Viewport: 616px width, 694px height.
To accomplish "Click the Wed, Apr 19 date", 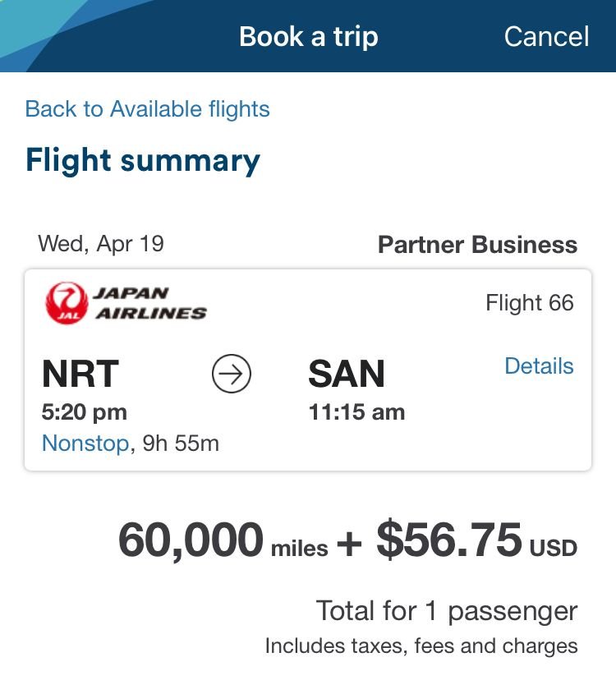I will (x=101, y=244).
